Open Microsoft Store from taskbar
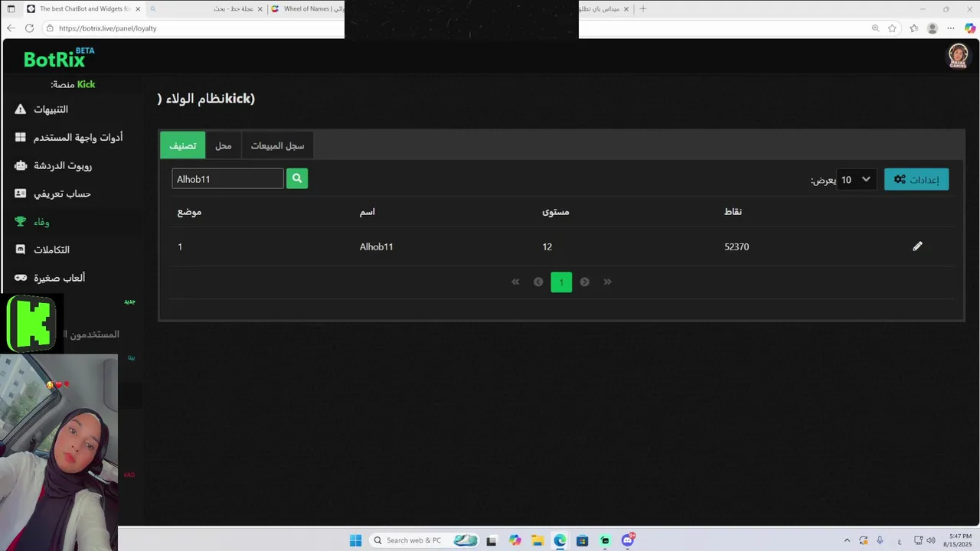This screenshot has height=551, width=980. click(583, 540)
